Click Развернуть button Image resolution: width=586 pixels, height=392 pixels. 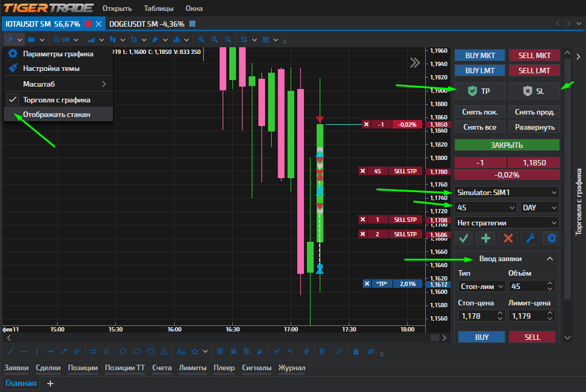click(534, 127)
